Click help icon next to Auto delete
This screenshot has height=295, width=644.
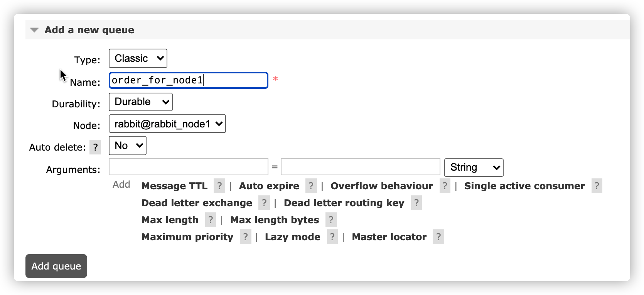tap(95, 147)
